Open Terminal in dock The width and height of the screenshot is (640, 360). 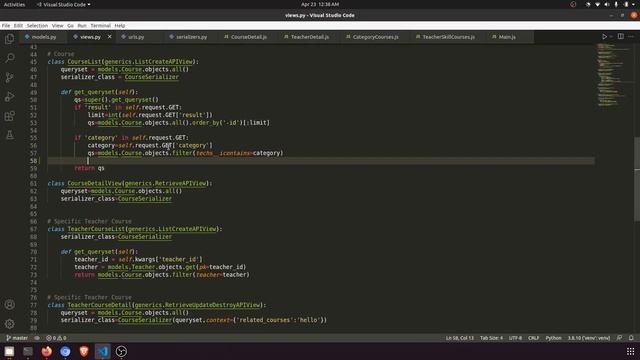point(28,351)
